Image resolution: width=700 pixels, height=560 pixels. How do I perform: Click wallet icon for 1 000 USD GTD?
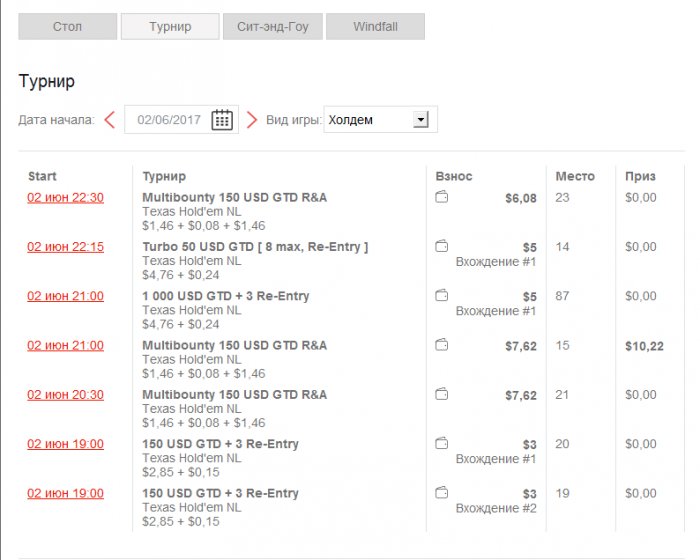(x=441, y=296)
